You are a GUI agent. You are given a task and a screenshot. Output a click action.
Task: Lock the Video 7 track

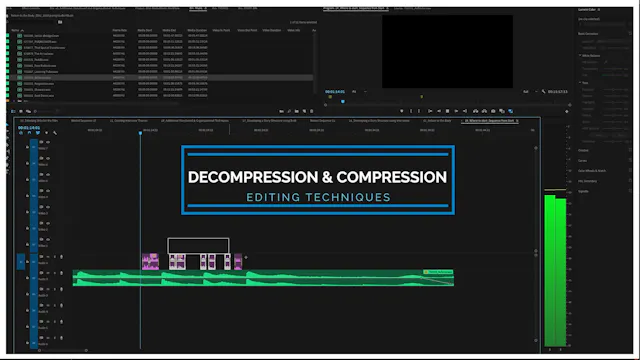27,147
